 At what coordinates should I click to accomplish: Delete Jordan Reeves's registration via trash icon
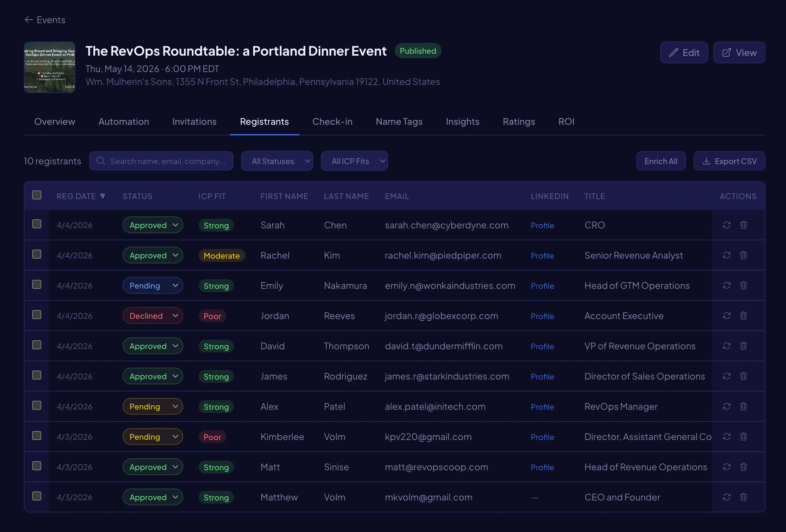(744, 315)
